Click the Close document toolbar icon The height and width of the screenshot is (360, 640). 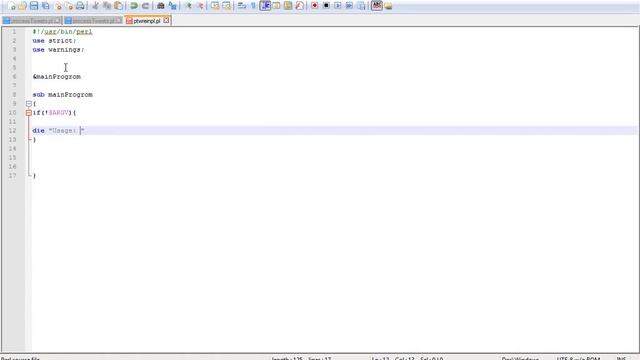click(58, 6)
